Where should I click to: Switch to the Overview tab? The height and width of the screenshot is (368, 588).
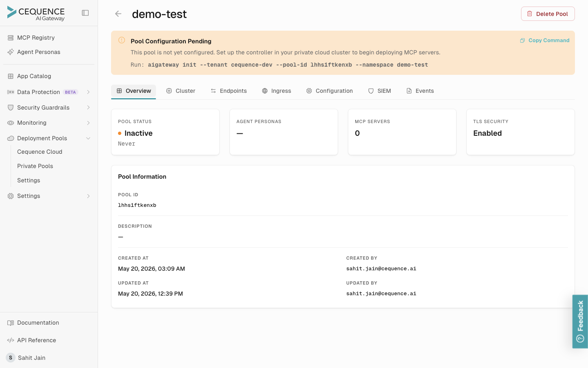(134, 91)
